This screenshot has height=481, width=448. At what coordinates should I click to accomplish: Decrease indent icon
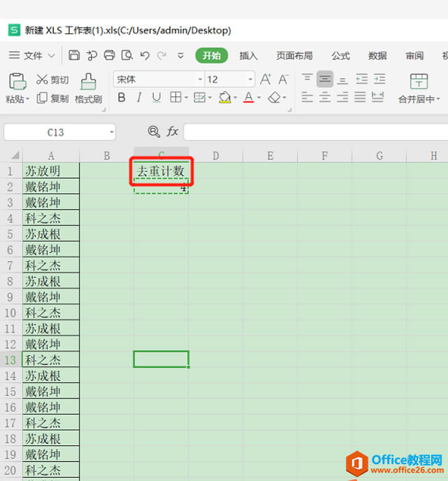pos(362,79)
